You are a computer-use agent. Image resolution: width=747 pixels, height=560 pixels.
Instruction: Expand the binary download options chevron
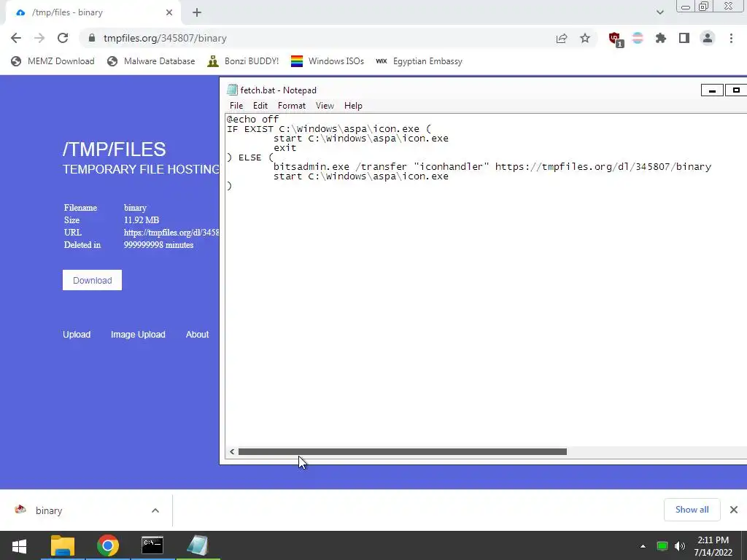[x=155, y=510]
